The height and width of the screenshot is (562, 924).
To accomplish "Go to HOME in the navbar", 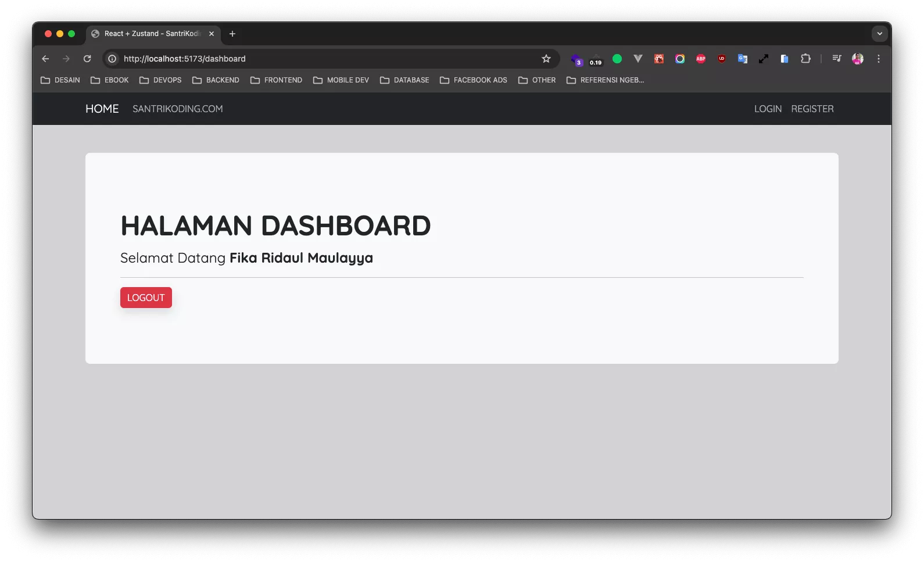I will (x=102, y=109).
